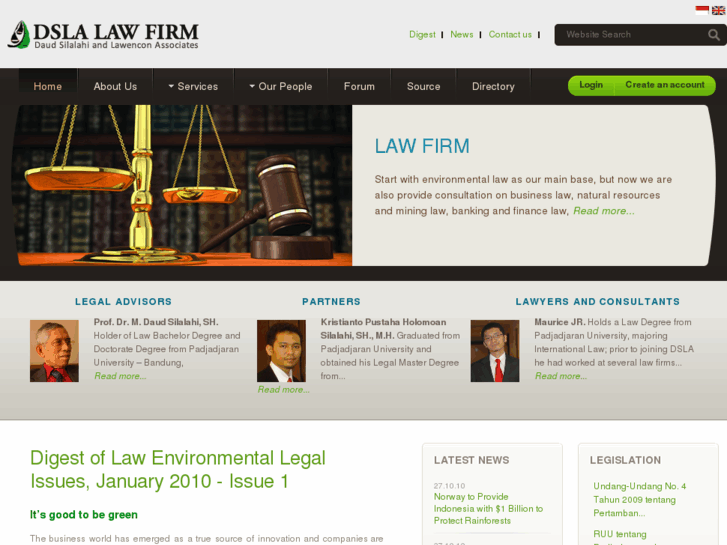The height and width of the screenshot is (545, 727).
Task: Click the search magnifier icon
Action: [714, 35]
